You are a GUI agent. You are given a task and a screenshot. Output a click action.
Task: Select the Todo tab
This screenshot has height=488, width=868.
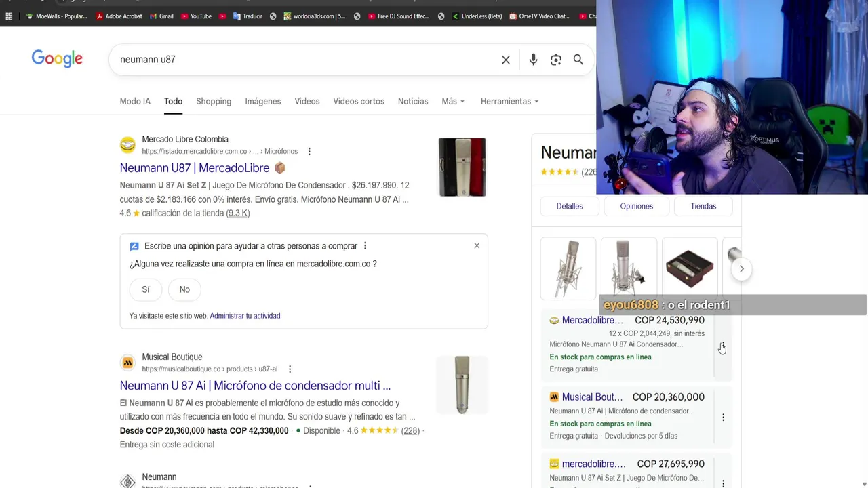coord(173,101)
